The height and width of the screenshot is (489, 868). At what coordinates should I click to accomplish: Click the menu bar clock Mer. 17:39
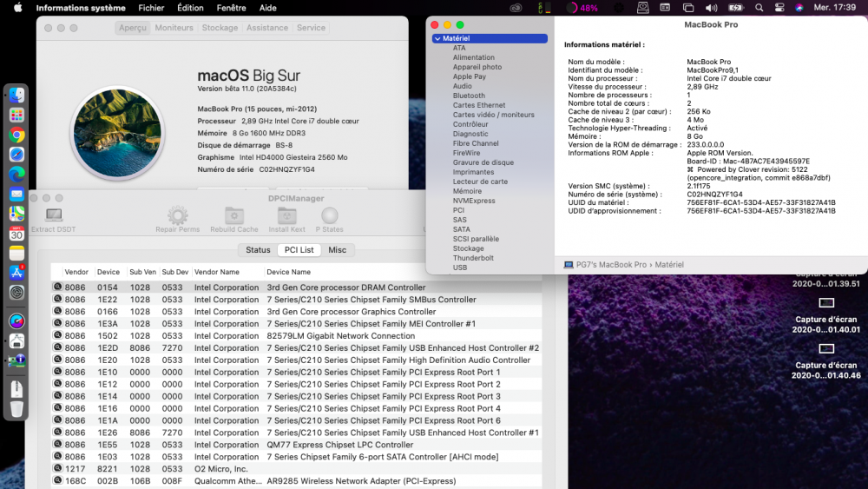(x=835, y=8)
